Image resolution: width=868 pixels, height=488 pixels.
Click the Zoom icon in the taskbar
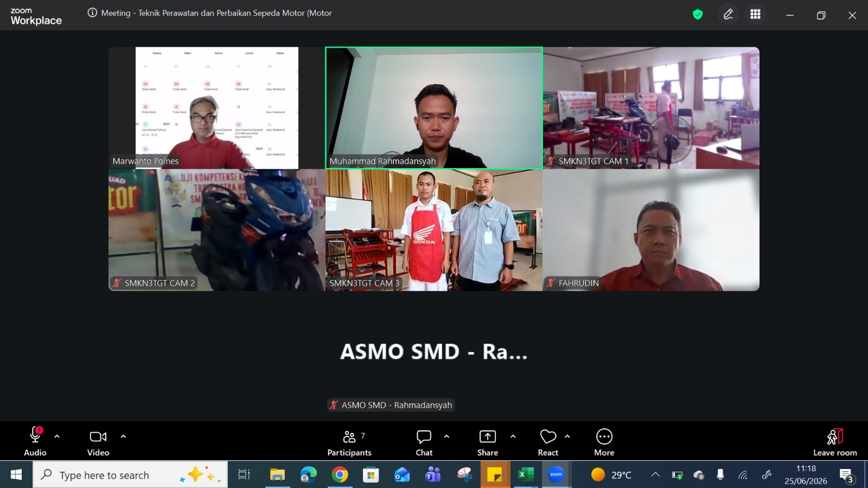tap(556, 475)
